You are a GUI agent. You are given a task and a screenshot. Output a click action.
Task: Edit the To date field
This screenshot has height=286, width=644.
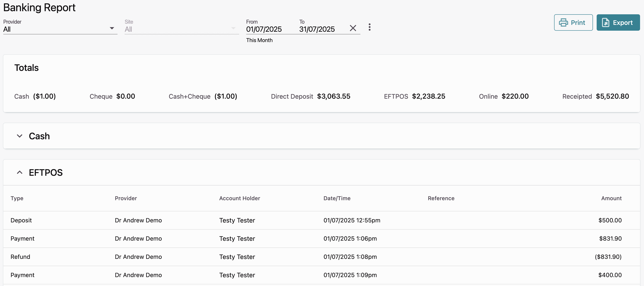click(x=317, y=29)
